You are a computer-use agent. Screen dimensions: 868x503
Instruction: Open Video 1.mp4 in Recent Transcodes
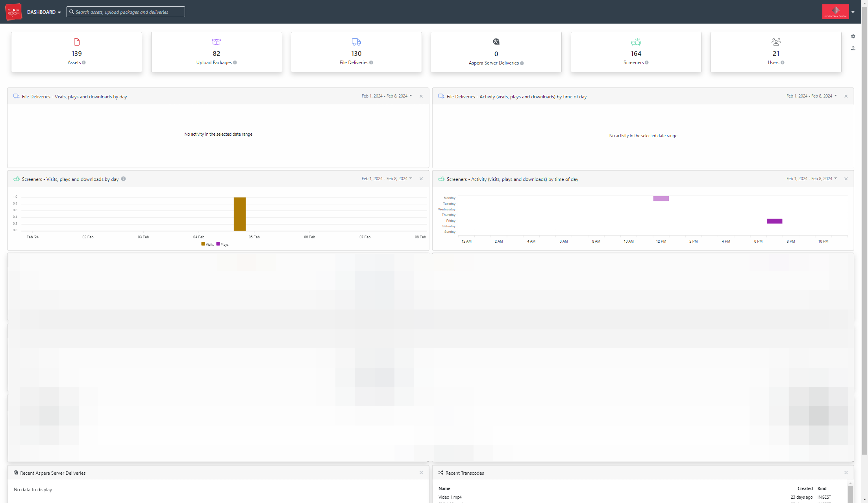(450, 497)
